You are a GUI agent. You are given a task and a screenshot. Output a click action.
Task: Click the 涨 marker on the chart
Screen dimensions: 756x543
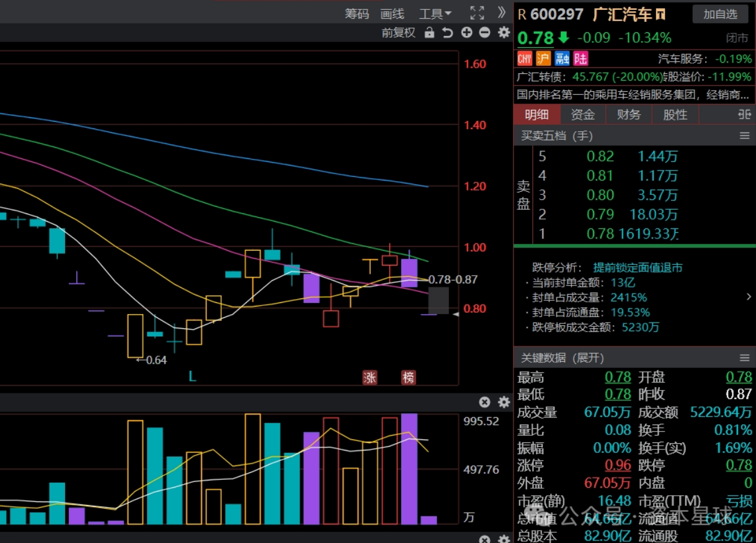coord(370,377)
